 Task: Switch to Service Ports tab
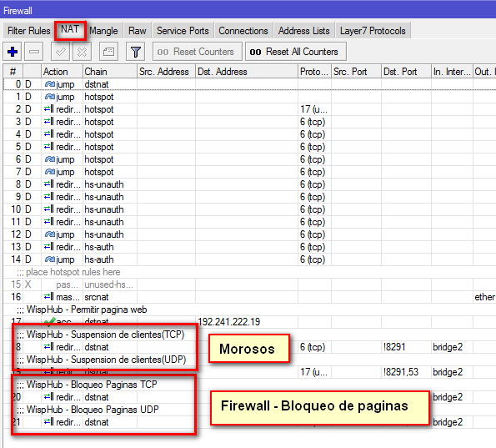click(x=183, y=31)
